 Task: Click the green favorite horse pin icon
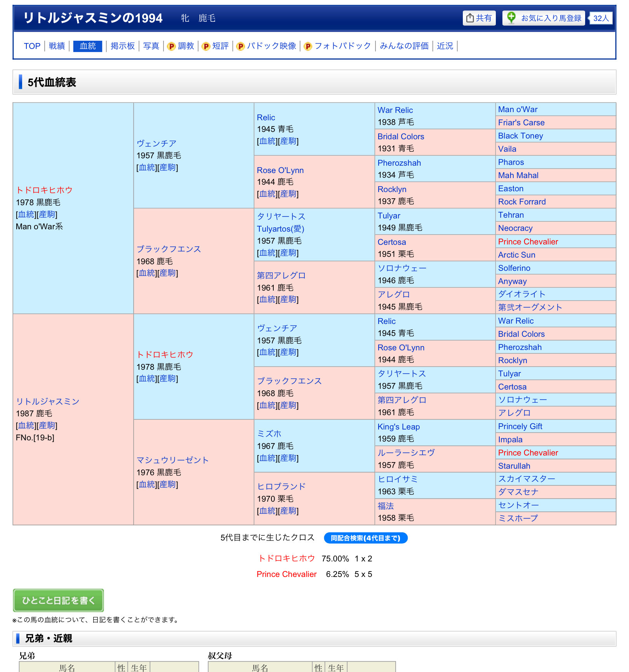(511, 17)
